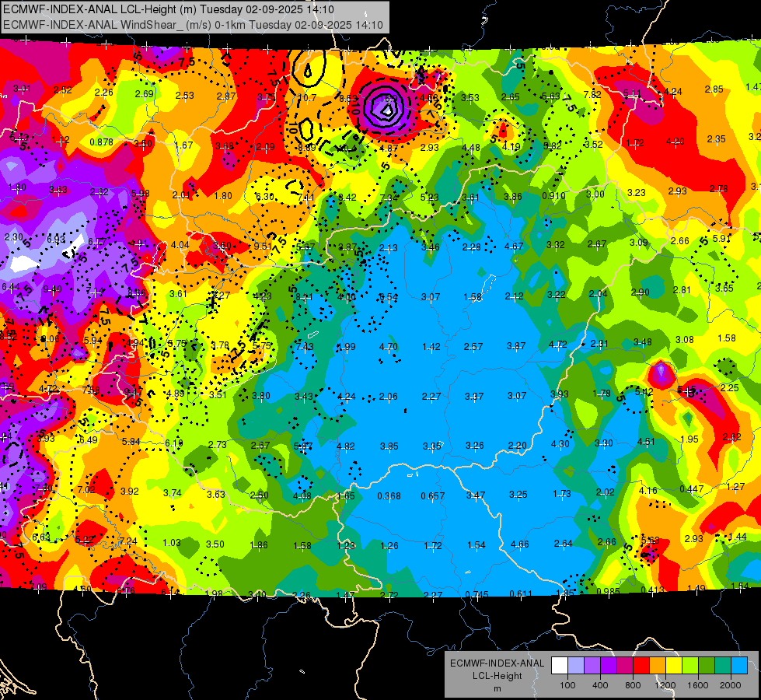The width and height of the screenshot is (761, 700).
Task: Select the red legend color swatch
Action: tap(641, 666)
